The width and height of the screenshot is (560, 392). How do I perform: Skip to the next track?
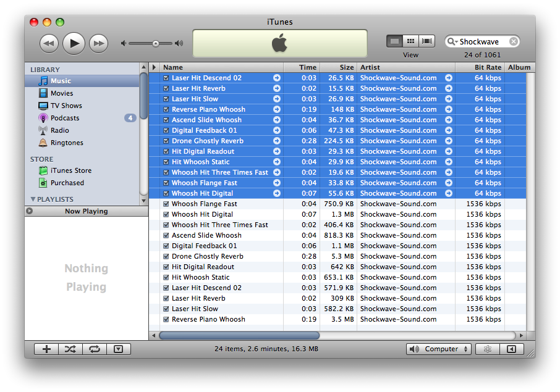pyautogui.click(x=98, y=43)
